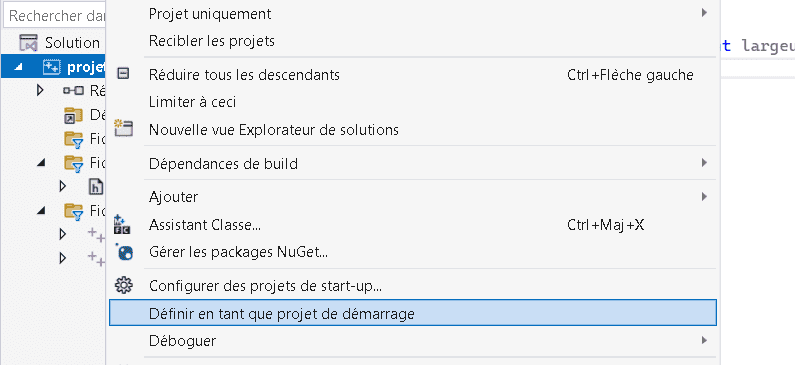Image resolution: width=795 pixels, height=365 pixels.
Task: Choose Limiter à ceci
Action: (x=192, y=102)
